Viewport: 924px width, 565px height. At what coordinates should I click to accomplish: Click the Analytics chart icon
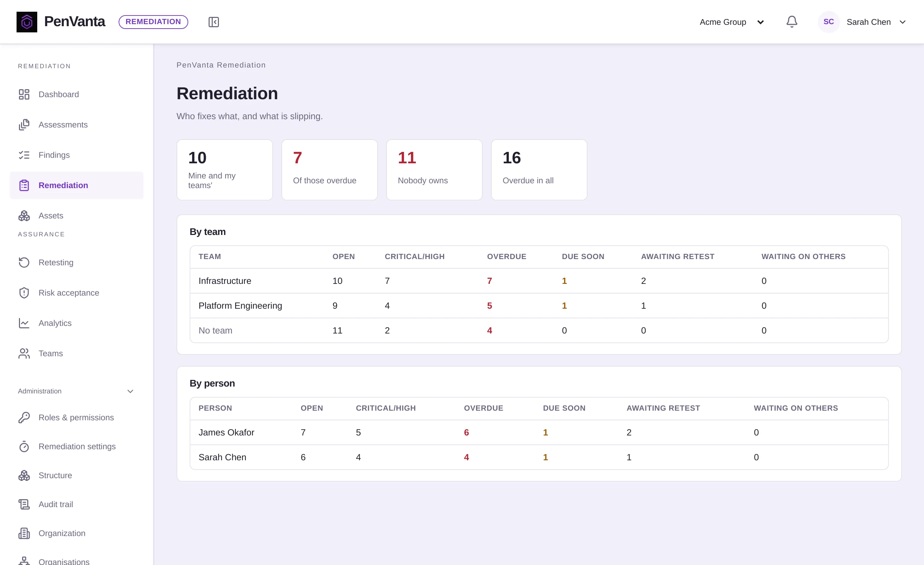pos(24,323)
